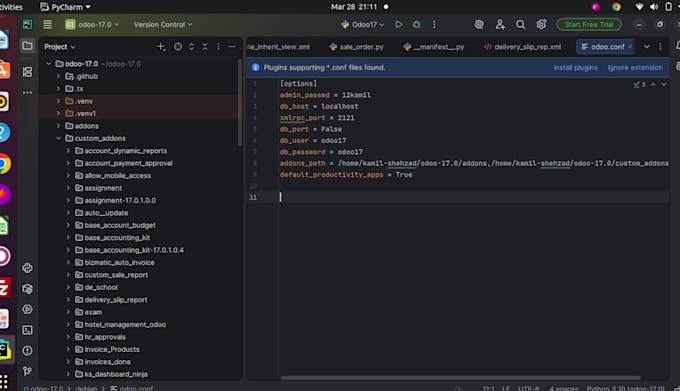Run the Odoo17 configuration

(399, 25)
